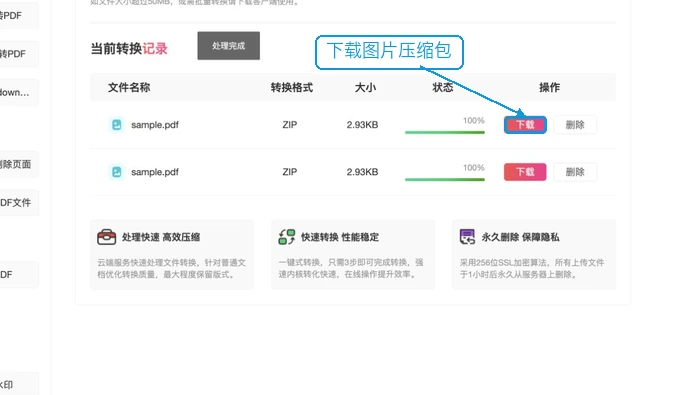Click the 快速转换 性能稳定 heading
700x395 pixels.
(340, 237)
